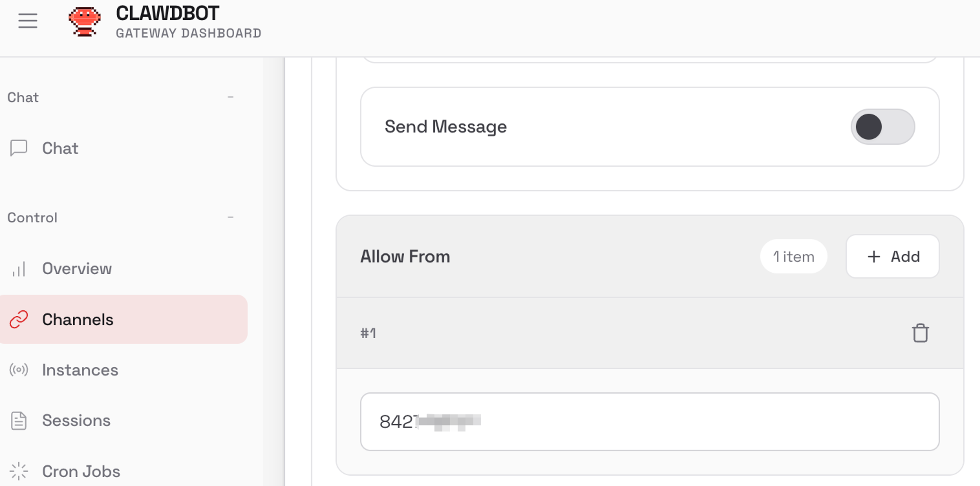The width and height of the screenshot is (980, 486).
Task: Go to the Instances page
Action: pyautogui.click(x=80, y=370)
